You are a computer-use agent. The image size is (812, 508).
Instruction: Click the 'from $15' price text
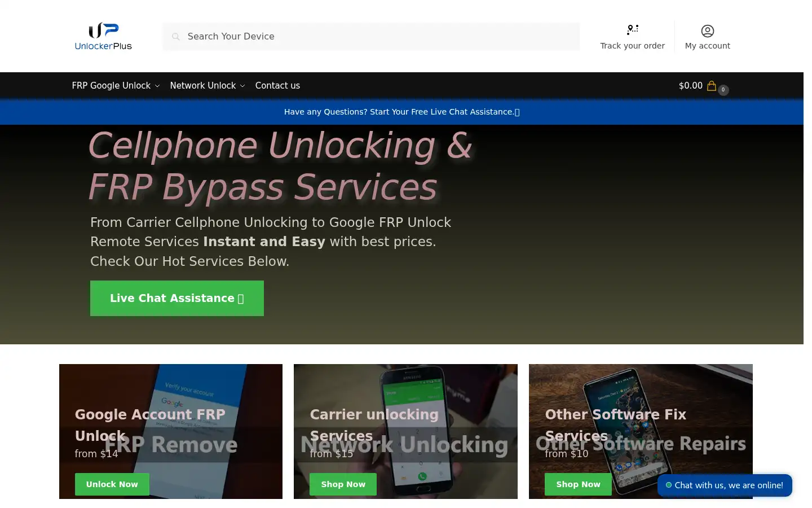332,454
